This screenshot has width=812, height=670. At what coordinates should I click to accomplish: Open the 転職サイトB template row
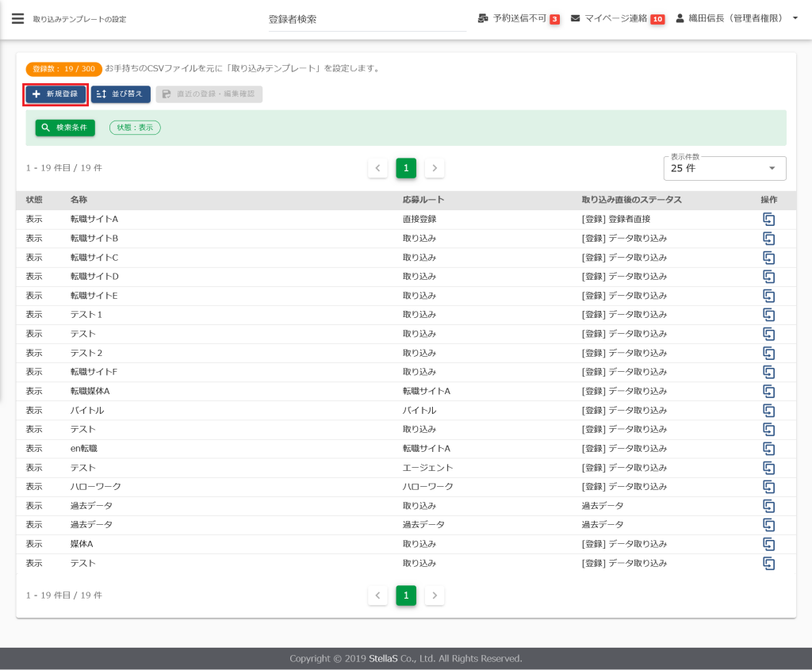94,239
